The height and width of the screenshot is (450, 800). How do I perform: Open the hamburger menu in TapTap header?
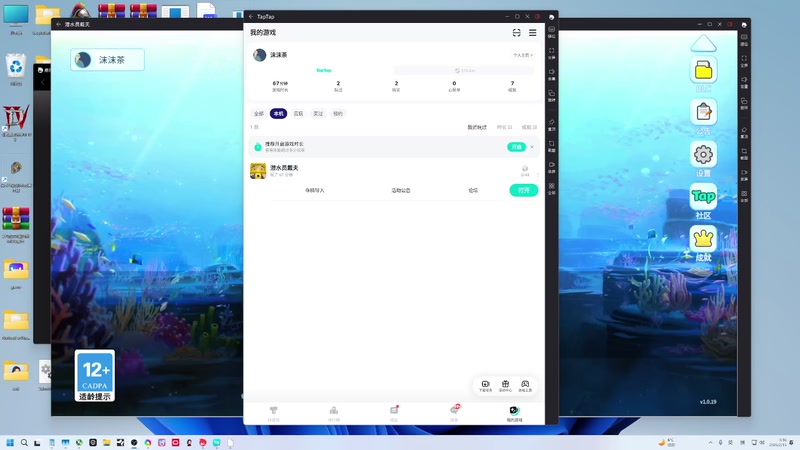click(532, 33)
